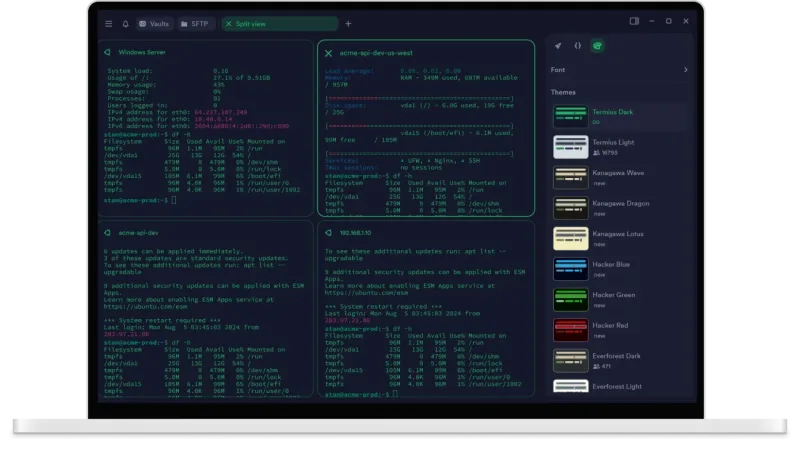Click the Everforest Dark users count 471

coord(602,366)
